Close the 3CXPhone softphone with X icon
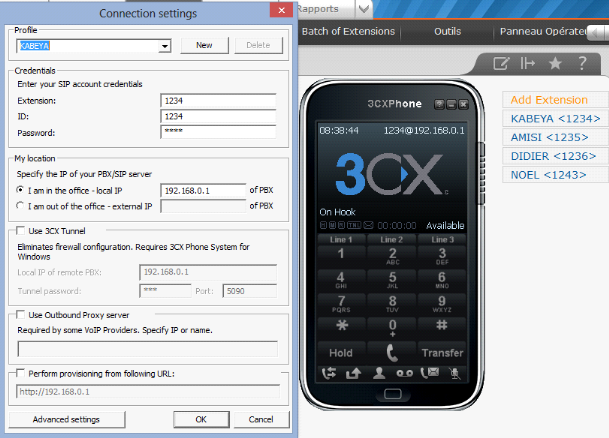The image size is (609, 438). [463, 104]
